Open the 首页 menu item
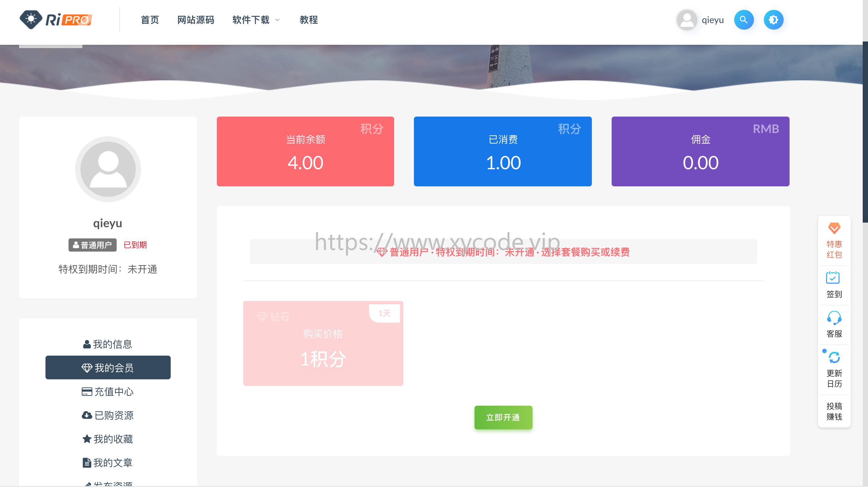 (150, 20)
